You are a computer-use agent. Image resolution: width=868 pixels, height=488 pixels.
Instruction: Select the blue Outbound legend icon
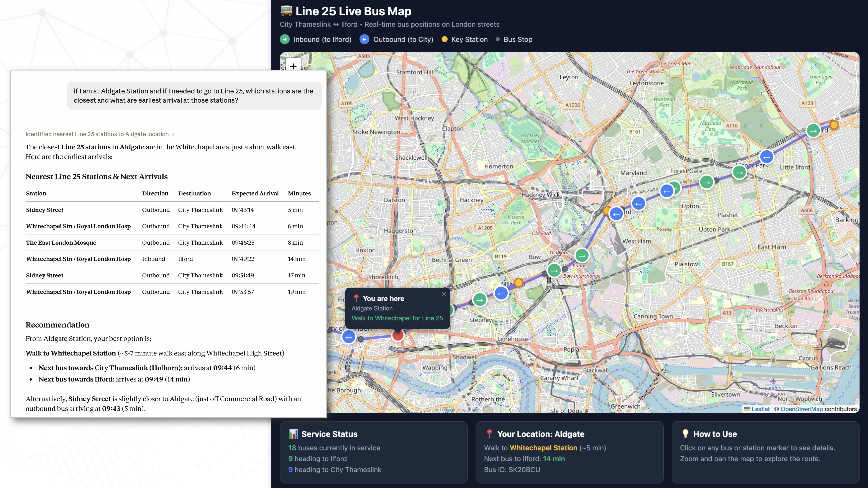coord(364,39)
